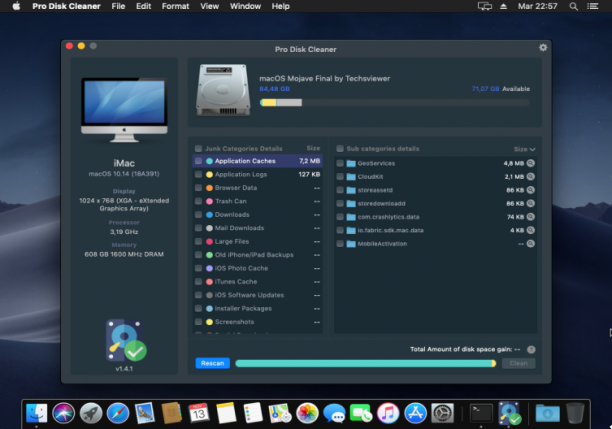Select iOS Software Updates row
Screen dimensions: 612x429
(x=258, y=295)
